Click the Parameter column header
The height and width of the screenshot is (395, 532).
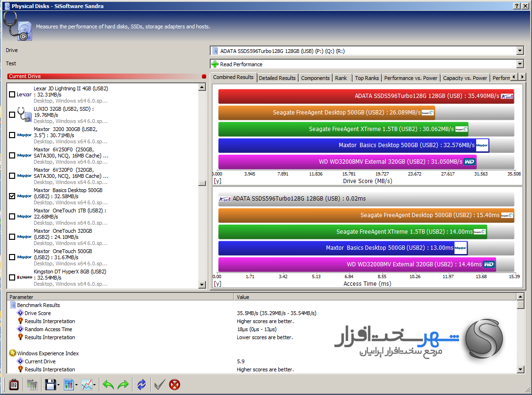[x=120, y=297]
